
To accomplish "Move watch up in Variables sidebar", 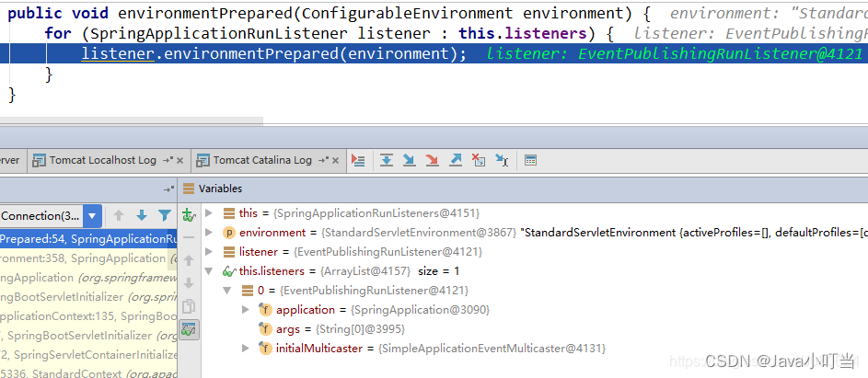I will pyautogui.click(x=190, y=260).
